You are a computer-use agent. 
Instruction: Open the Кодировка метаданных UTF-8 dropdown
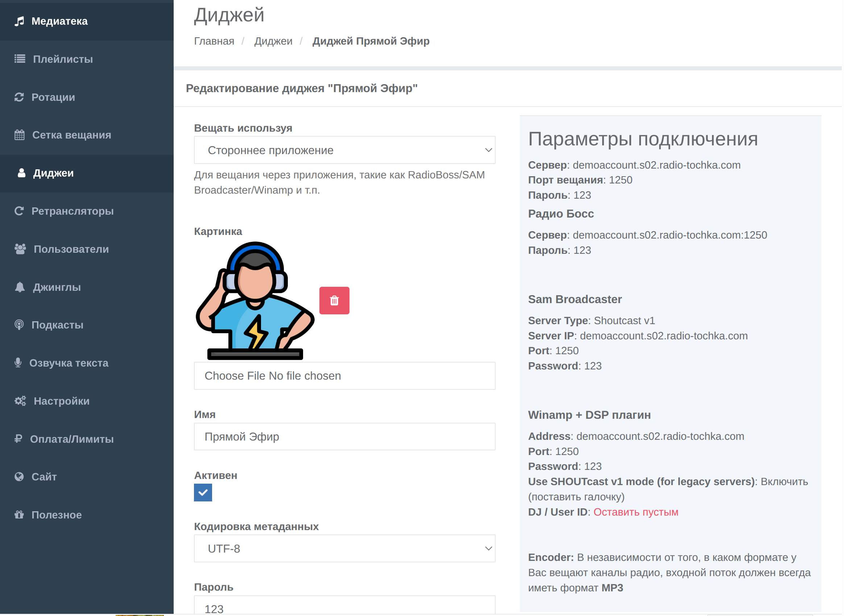pos(344,549)
